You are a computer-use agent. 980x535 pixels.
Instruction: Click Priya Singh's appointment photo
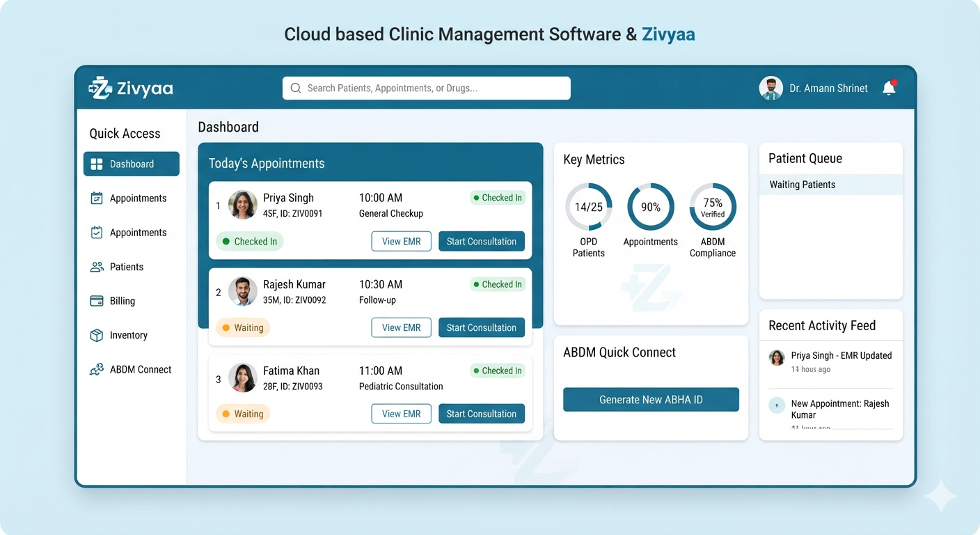pyautogui.click(x=243, y=205)
